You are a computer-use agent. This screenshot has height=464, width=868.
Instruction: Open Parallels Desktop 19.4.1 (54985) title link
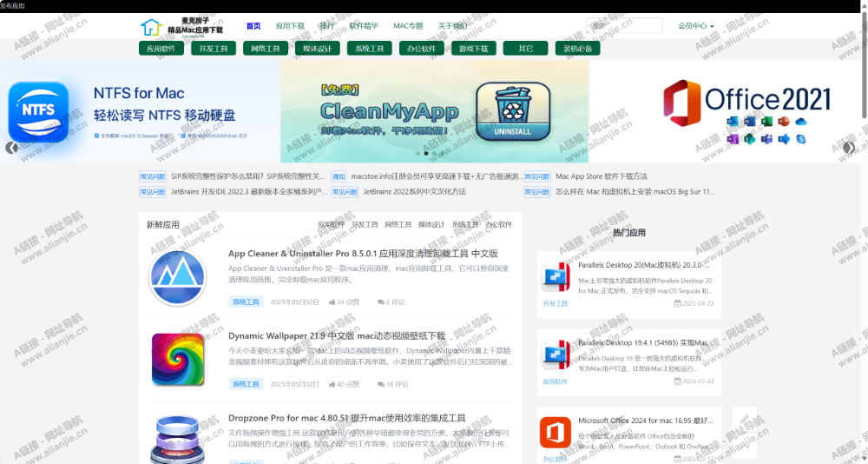coord(644,342)
